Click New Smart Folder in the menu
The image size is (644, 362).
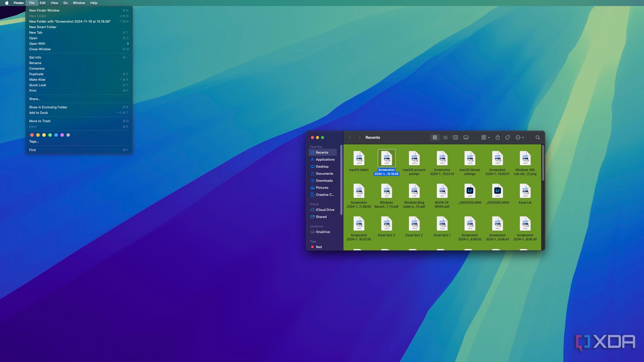click(43, 27)
